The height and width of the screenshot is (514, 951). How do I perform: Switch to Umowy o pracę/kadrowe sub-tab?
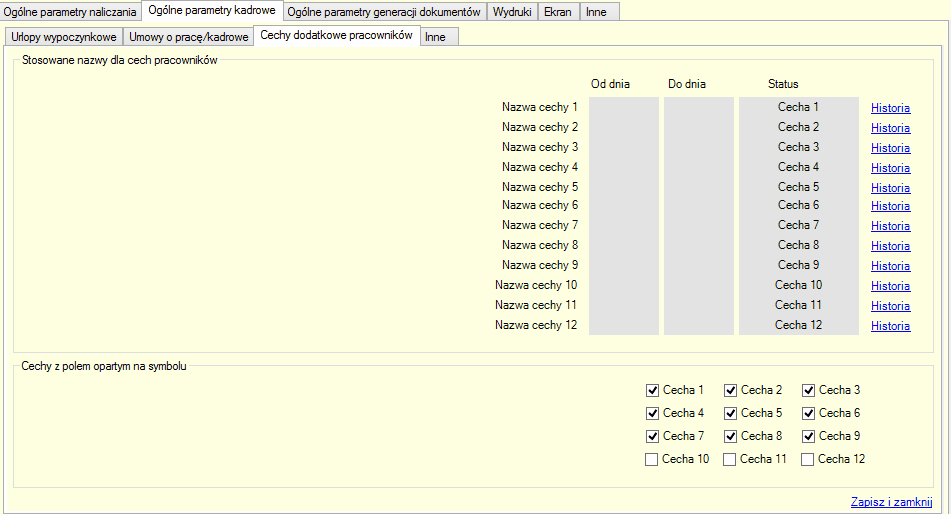(188, 37)
